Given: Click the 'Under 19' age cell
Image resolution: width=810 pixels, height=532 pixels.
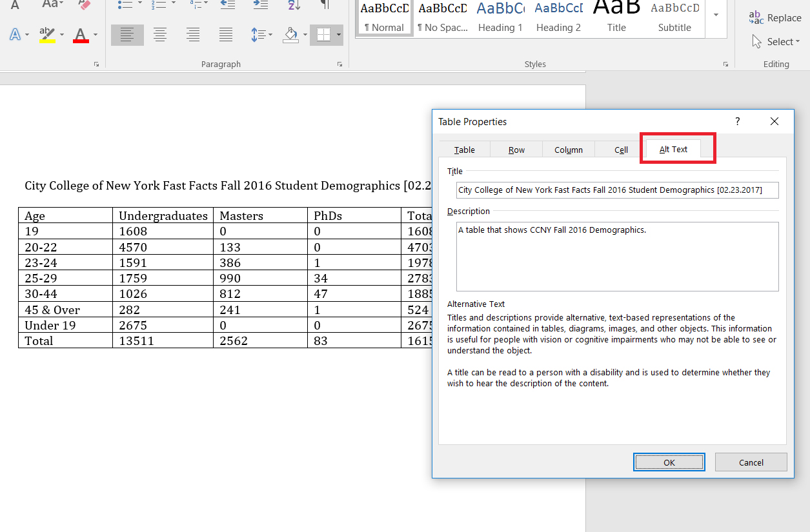Looking at the screenshot, I should click(66, 325).
